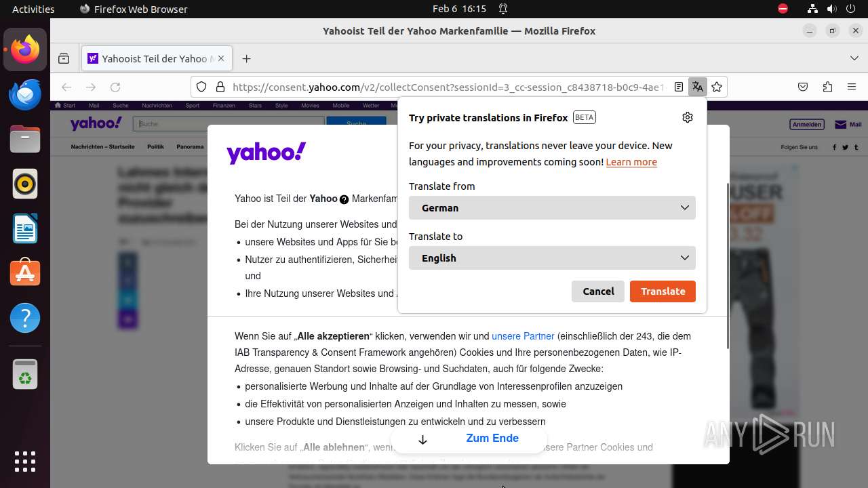The width and height of the screenshot is (868, 488).
Task: Open LibreOffice Writer from the dock
Action: click(x=25, y=228)
